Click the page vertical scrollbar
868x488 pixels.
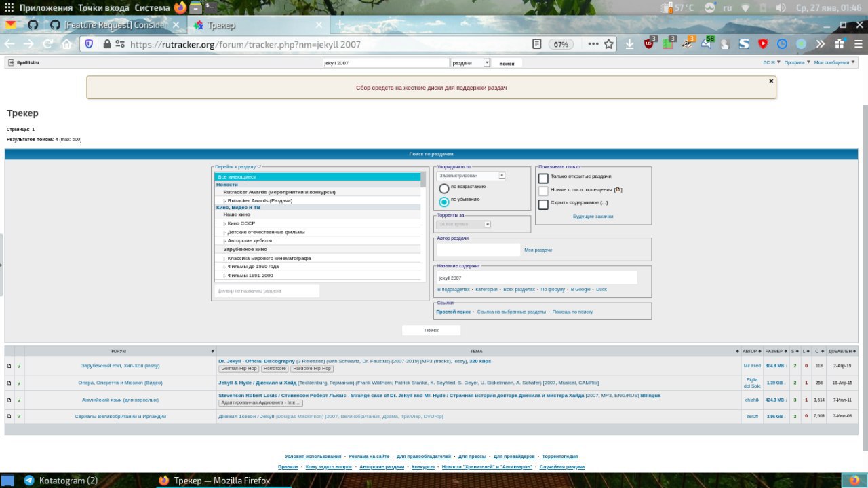click(865, 278)
